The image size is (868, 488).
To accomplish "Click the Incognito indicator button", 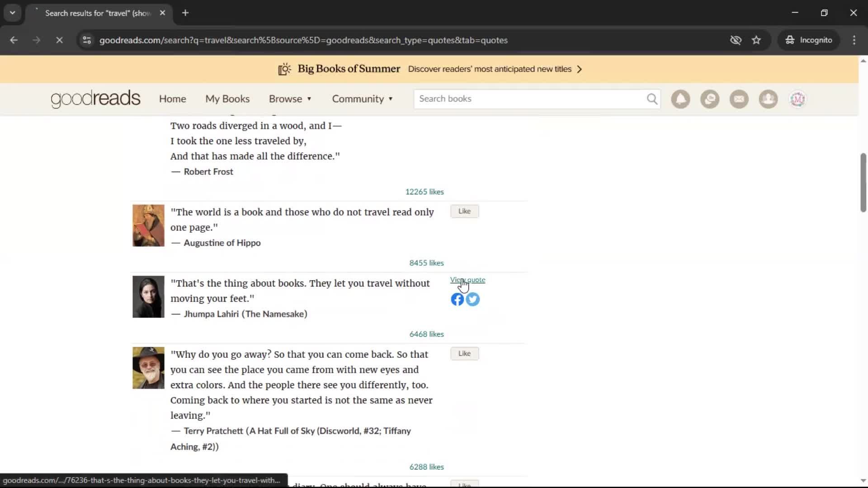I will (808, 40).
